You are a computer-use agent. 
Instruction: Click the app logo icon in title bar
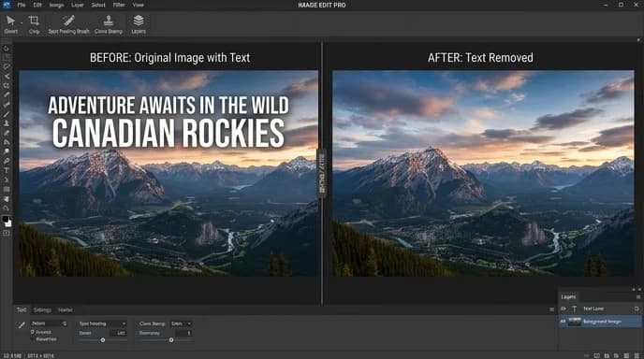point(7,5)
